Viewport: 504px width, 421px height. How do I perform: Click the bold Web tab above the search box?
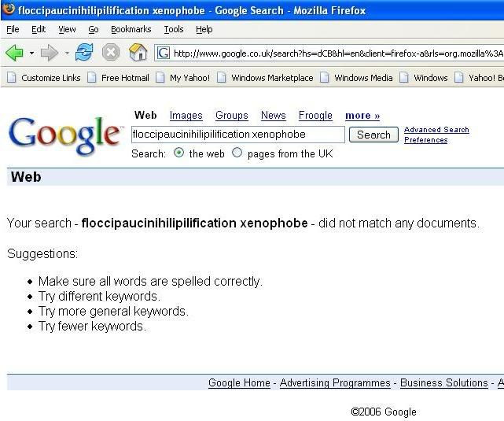tap(145, 115)
